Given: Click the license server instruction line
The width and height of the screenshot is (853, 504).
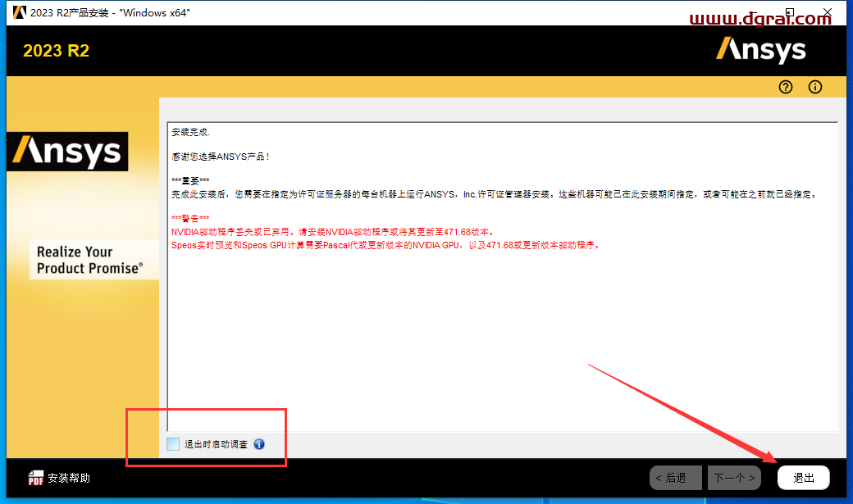Looking at the screenshot, I should click(495, 194).
